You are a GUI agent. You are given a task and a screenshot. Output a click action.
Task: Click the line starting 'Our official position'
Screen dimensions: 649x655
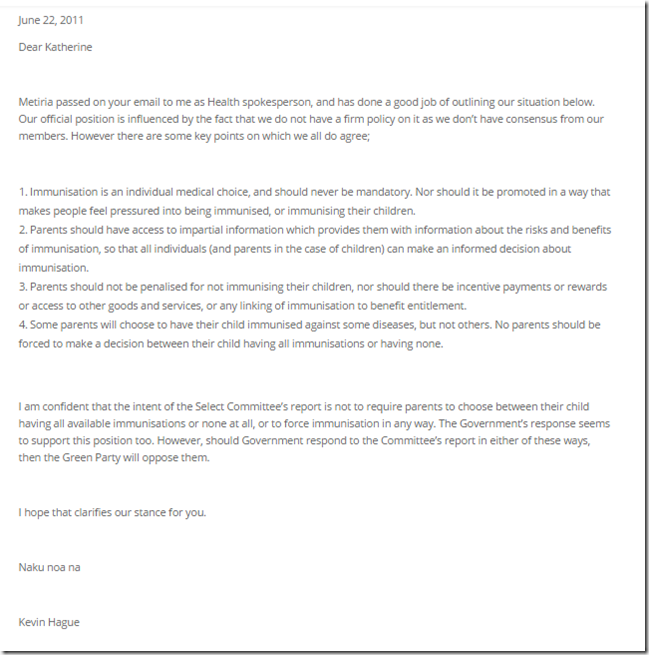312,119
